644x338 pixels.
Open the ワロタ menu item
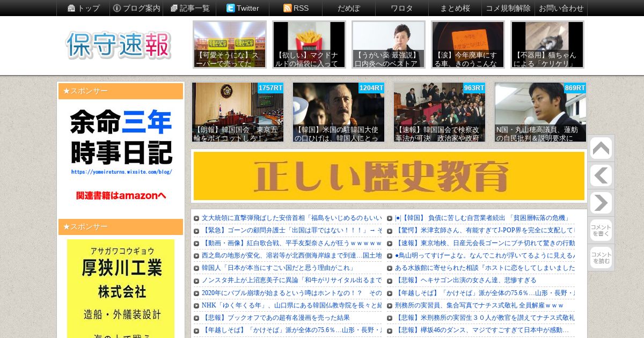[402, 8]
